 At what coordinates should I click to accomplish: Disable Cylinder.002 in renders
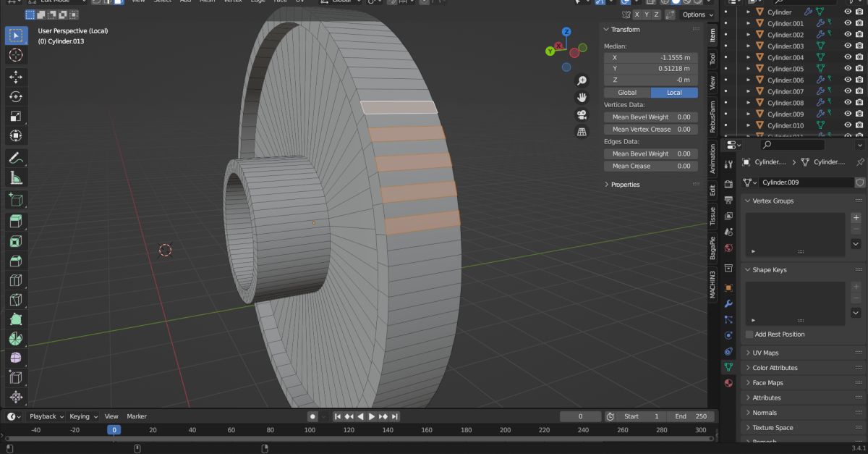tap(859, 35)
